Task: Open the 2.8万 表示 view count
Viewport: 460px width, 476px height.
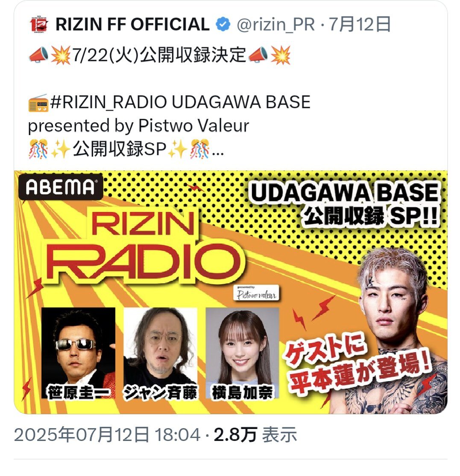Action: click(x=255, y=435)
